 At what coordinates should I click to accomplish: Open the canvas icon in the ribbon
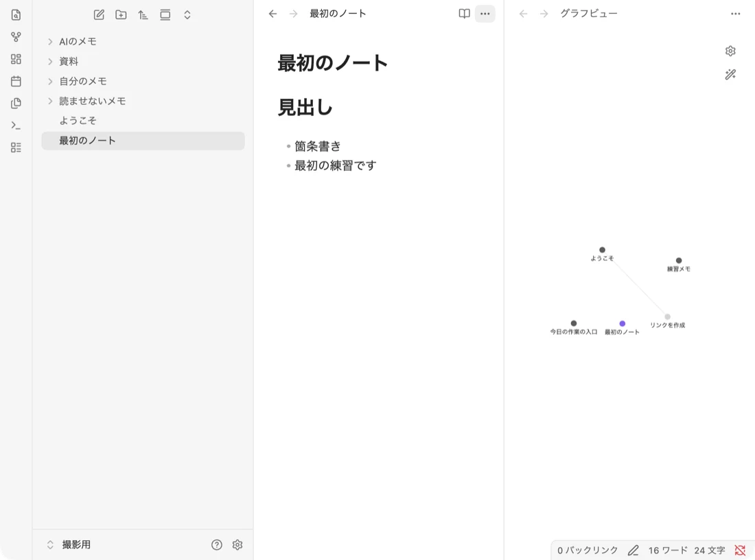16,59
